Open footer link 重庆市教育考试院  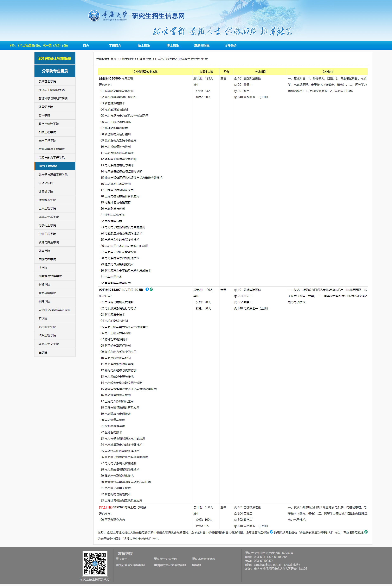(204, 559)
